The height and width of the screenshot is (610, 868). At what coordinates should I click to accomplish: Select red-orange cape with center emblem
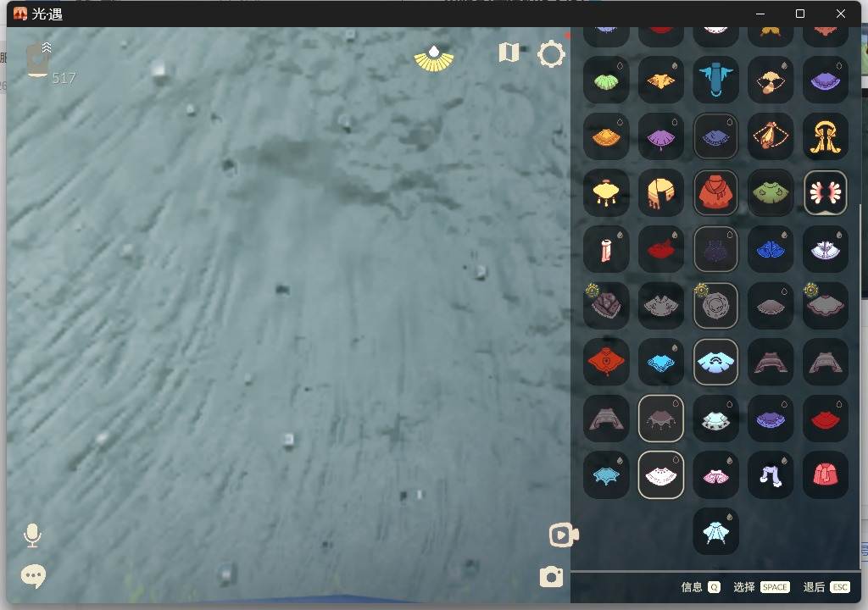606,362
